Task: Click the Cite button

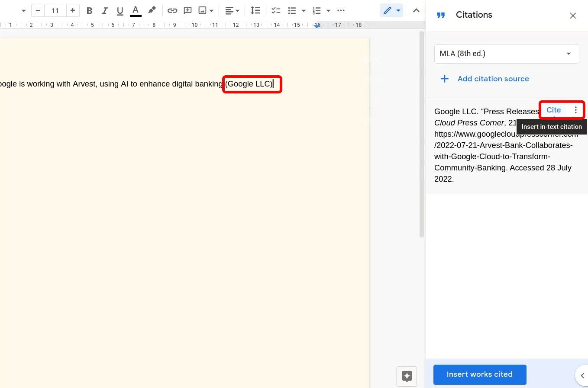Action: point(553,110)
